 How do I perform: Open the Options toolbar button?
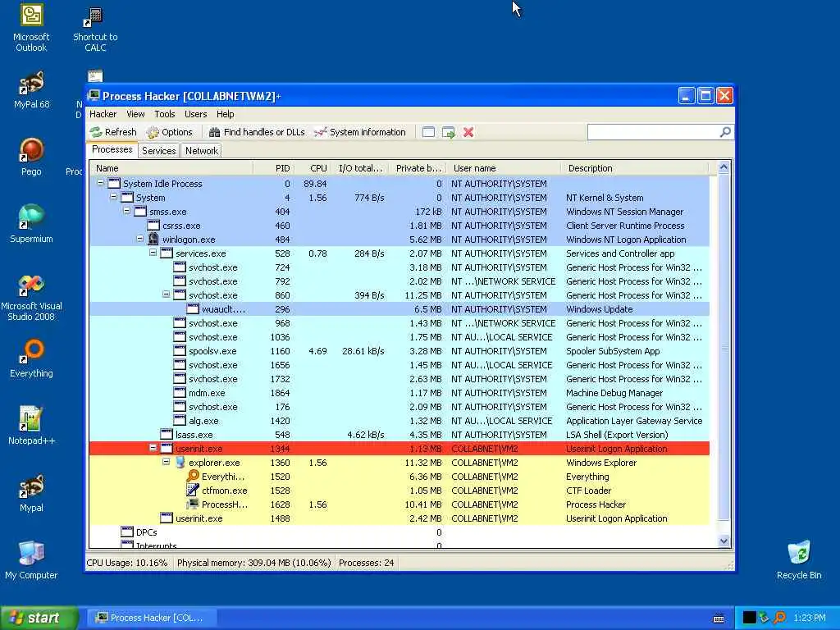tap(169, 132)
